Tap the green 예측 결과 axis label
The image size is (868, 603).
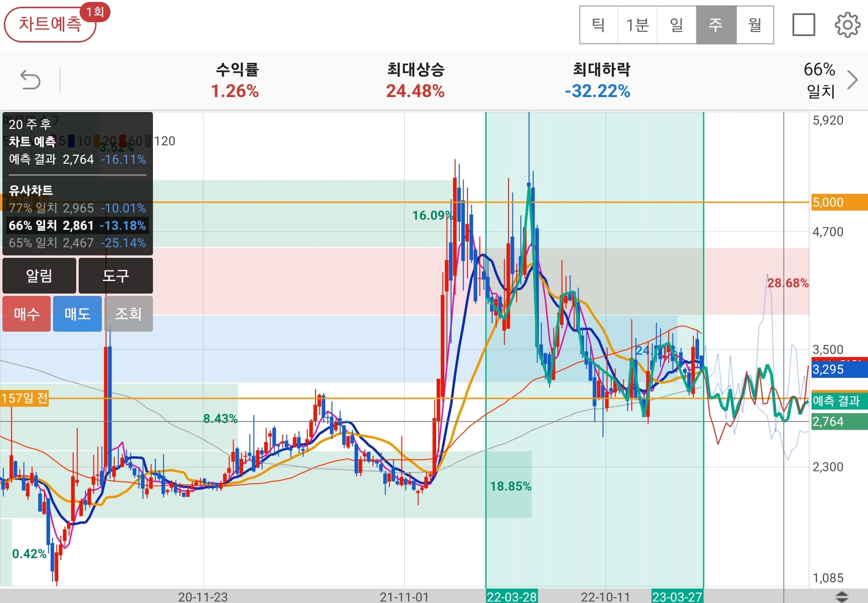point(839,401)
